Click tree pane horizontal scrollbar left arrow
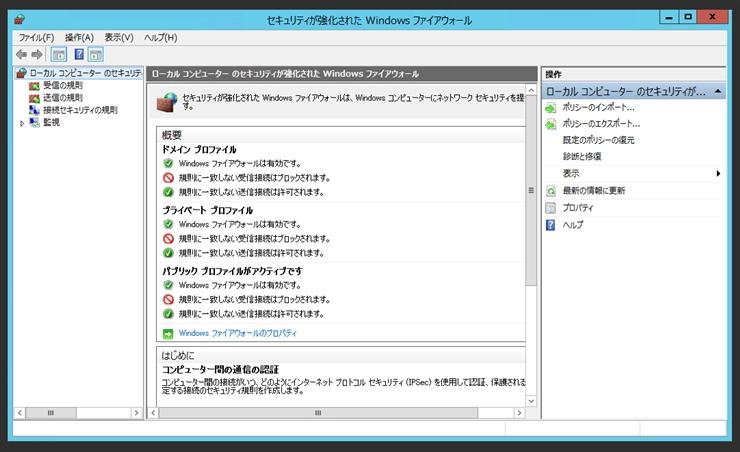740x452 pixels. tap(20, 413)
